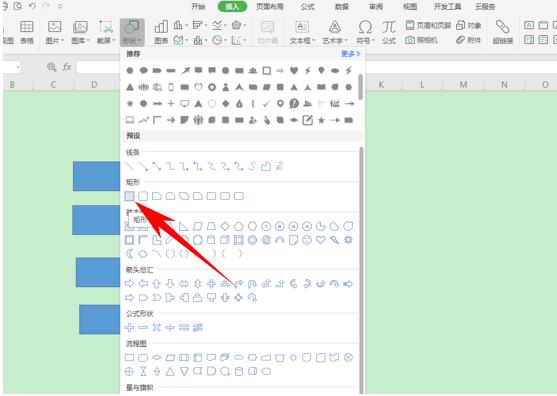Insert the Division sign from 公式形状

click(x=170, y=327)
